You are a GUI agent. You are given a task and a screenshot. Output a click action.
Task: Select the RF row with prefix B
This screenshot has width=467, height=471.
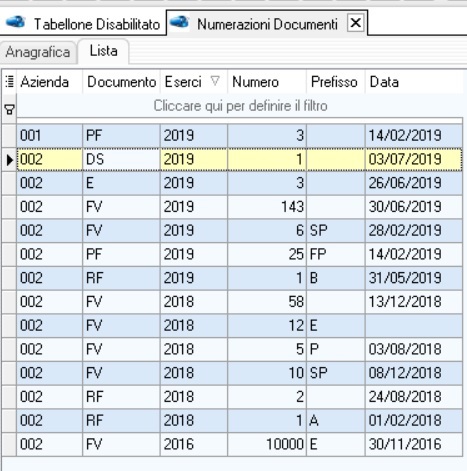tap(239, 278)
